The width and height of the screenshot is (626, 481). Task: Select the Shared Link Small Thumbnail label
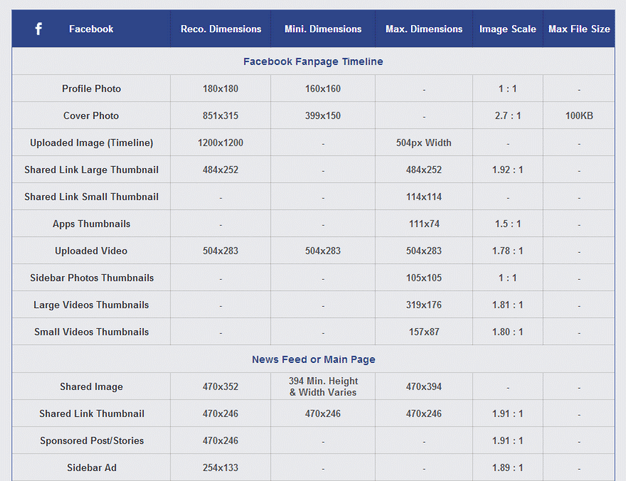91,197
